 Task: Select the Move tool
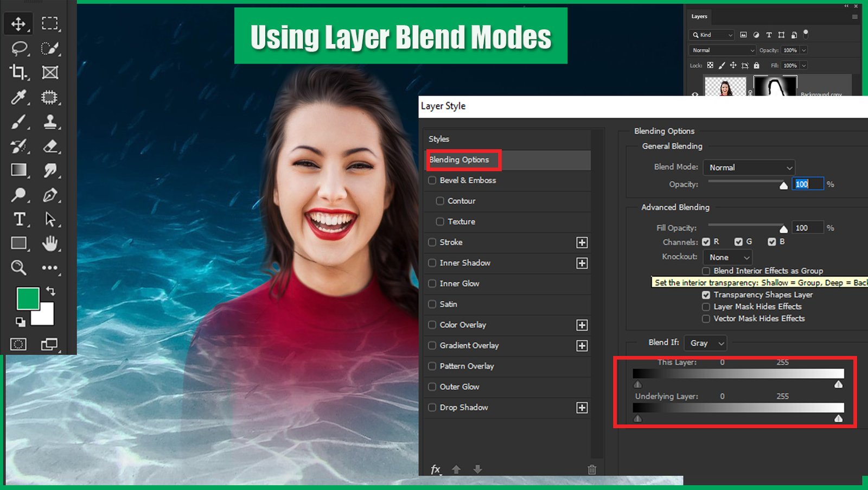(x=18, y=23)
